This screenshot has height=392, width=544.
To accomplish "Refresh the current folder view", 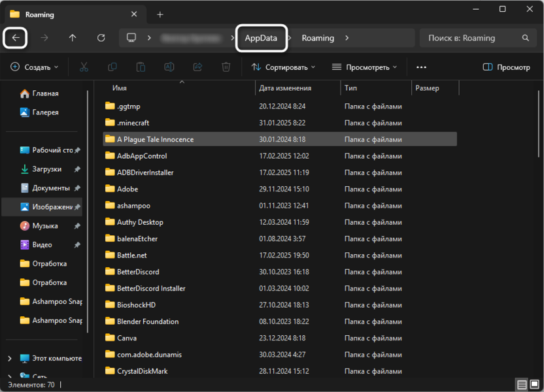I will tap(101, 38).
